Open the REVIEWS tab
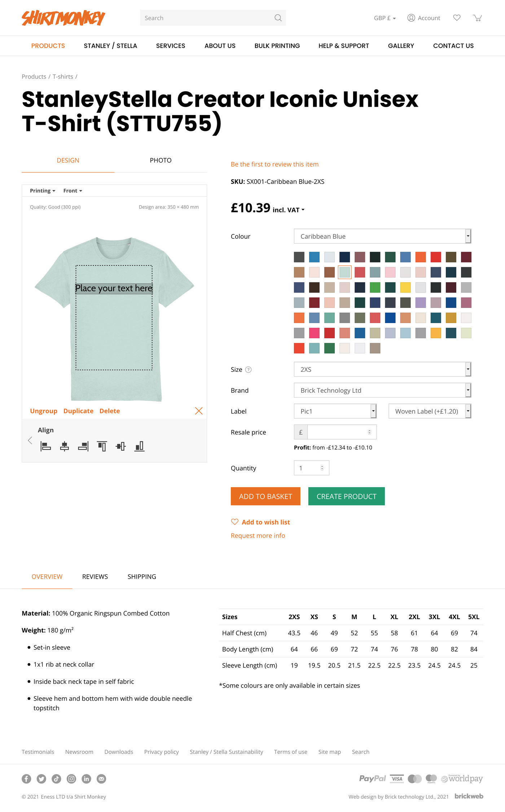Image resolution: width=505 pixels, height=812 pixels. click(95, 577)
